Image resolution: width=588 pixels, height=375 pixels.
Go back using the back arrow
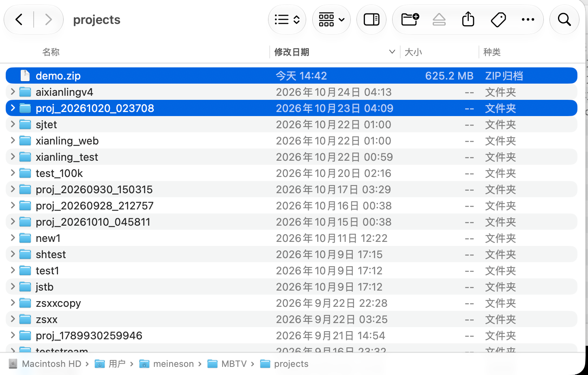point(19,19)
